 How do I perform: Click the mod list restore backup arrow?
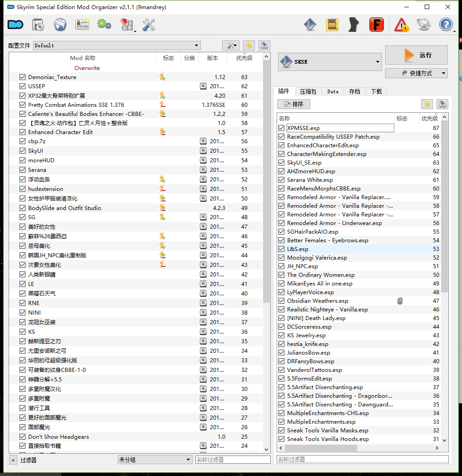(248, 45)
